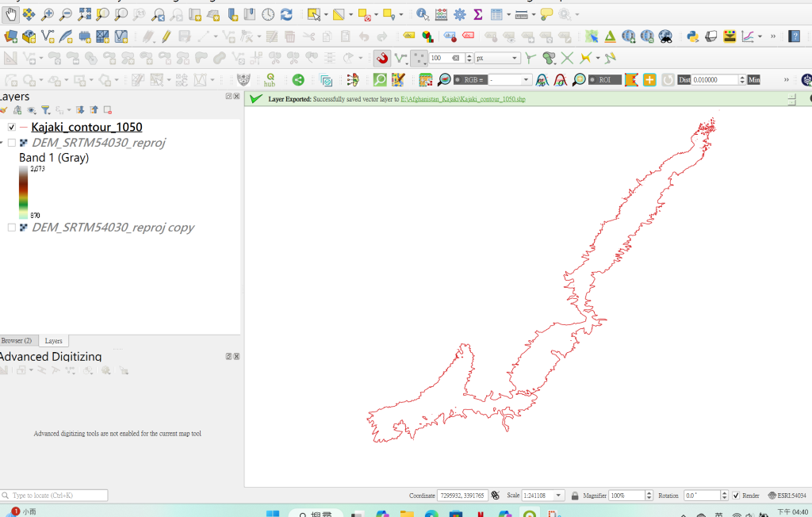Image resolution: width=812 pixels, height=517 pixels.
Task: Click the ESRI:54034 CRS button
Action: pos(787,496)
